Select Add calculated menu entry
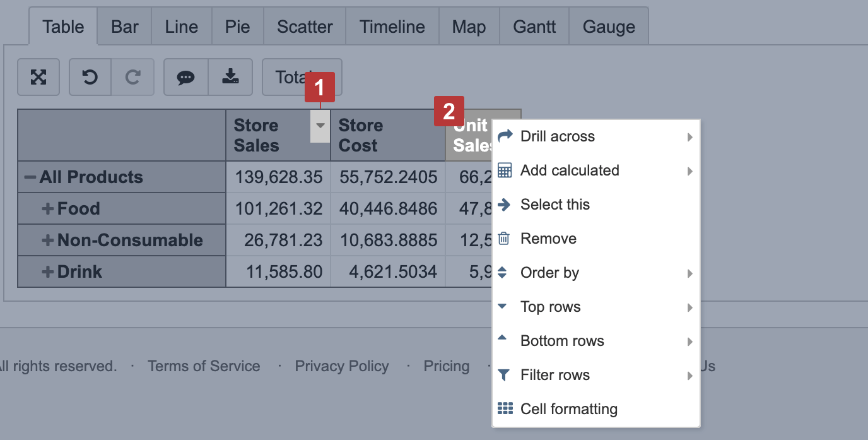The image size is (868, 440). click(570, 170)
